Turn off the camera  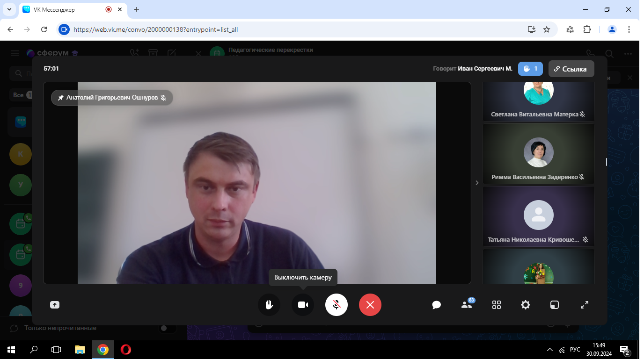[303, 305]
